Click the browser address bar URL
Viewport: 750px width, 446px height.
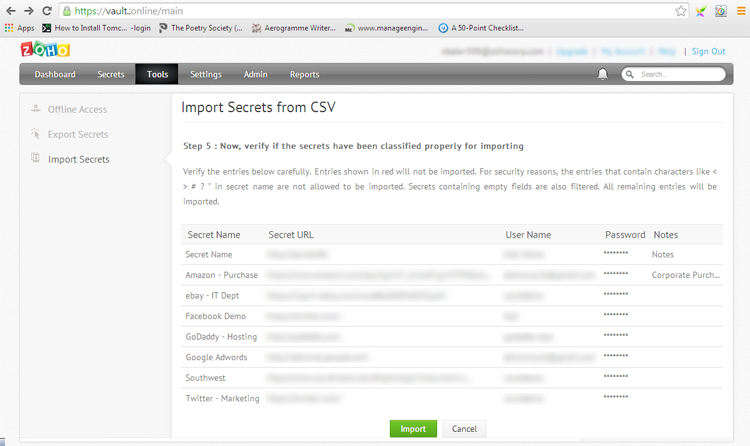click(x=129, y=11)
